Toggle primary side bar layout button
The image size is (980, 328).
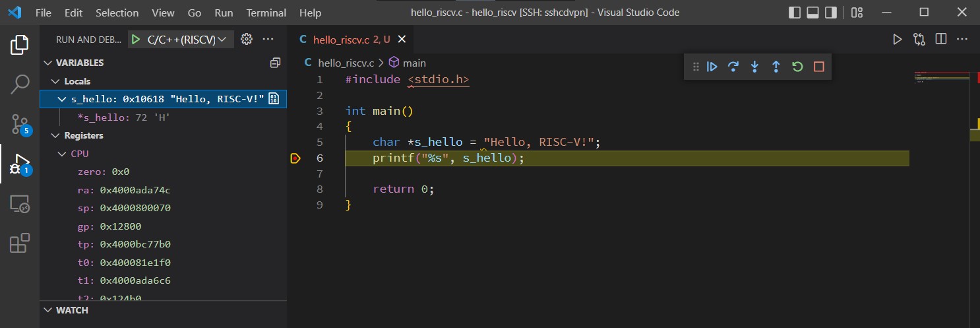click(795, 13)
